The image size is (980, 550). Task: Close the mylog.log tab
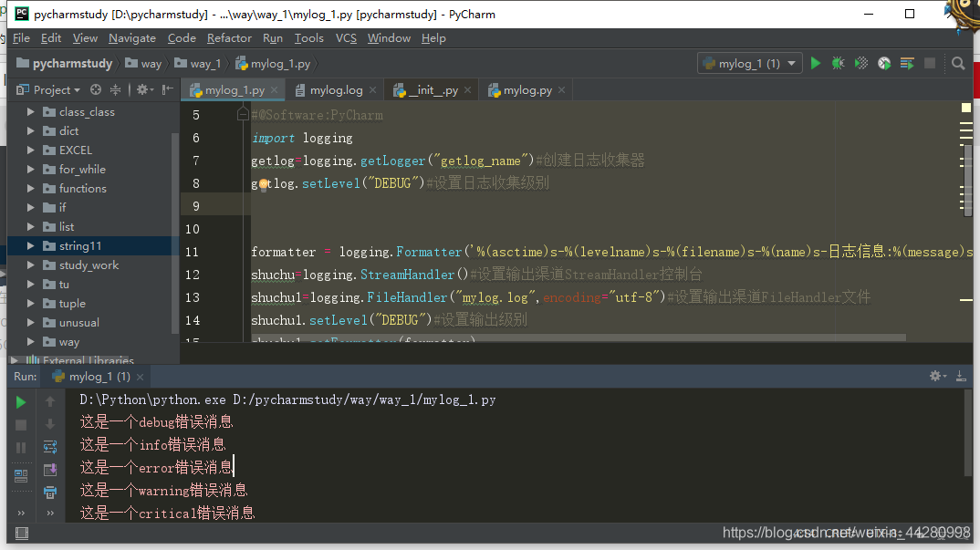[373, 90]
